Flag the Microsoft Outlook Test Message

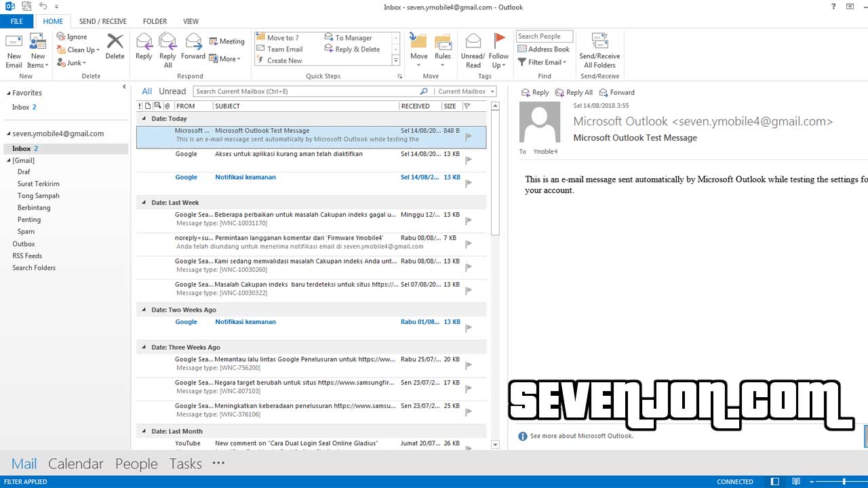[469, 136]
